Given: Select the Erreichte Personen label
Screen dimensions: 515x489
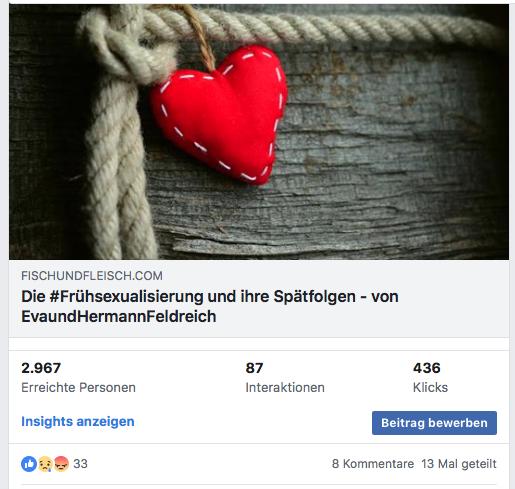Looking at the screenshot, I should click(78, 388).
